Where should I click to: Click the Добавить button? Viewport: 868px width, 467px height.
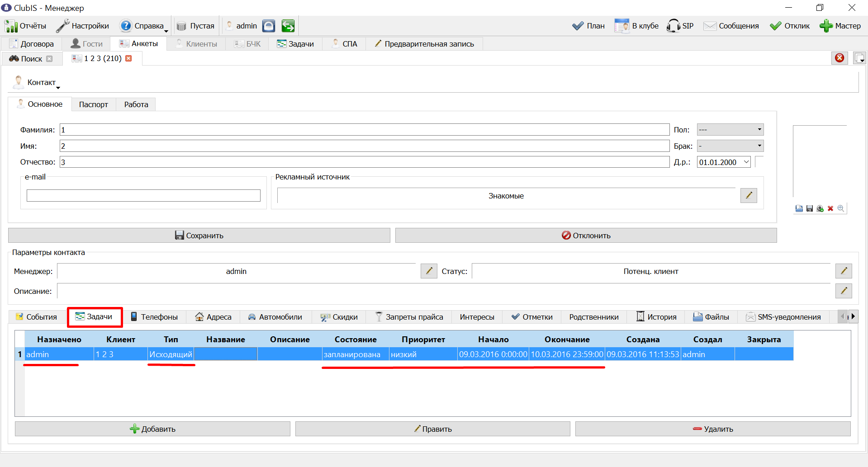pyautogui.click(x=152, y=429)
